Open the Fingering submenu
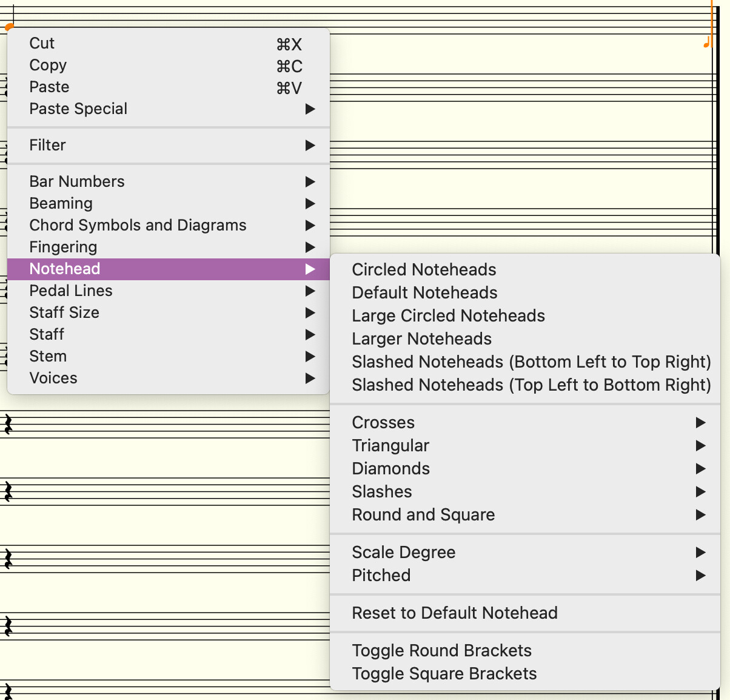The width and height of the screenshot is (730, 700). tap(62, 247)
